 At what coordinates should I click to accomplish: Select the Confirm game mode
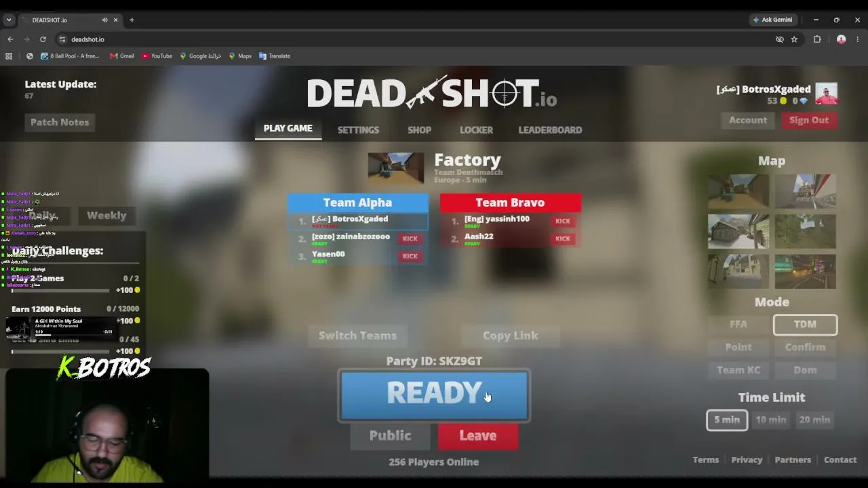[x=805, y=347]
